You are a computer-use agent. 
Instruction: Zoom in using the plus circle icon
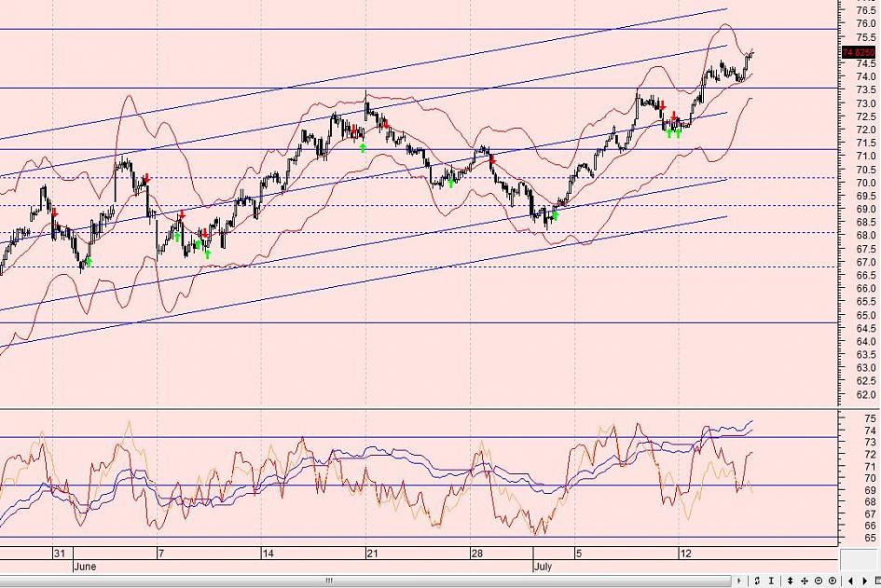[x=833, y=581]
